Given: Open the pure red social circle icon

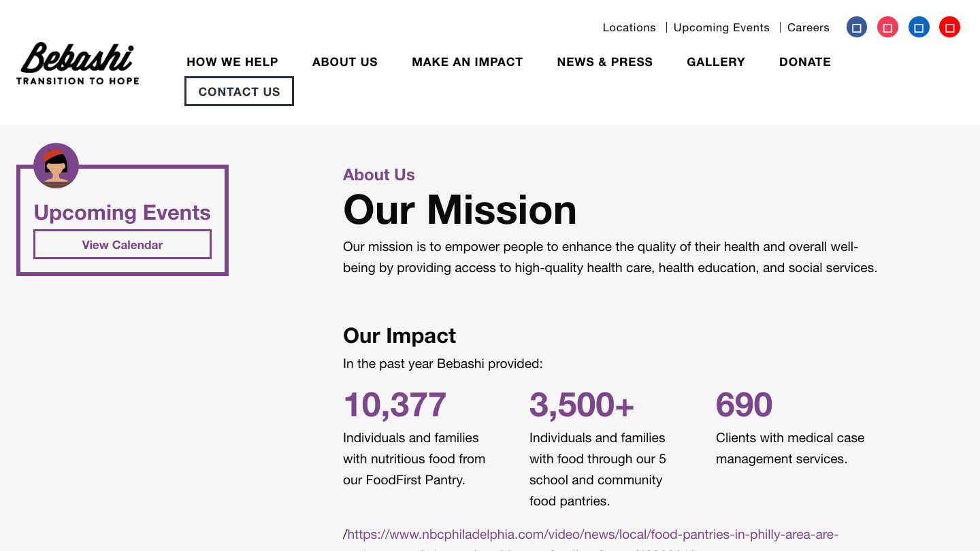Looking at the screenshot, I should [949, 27].
